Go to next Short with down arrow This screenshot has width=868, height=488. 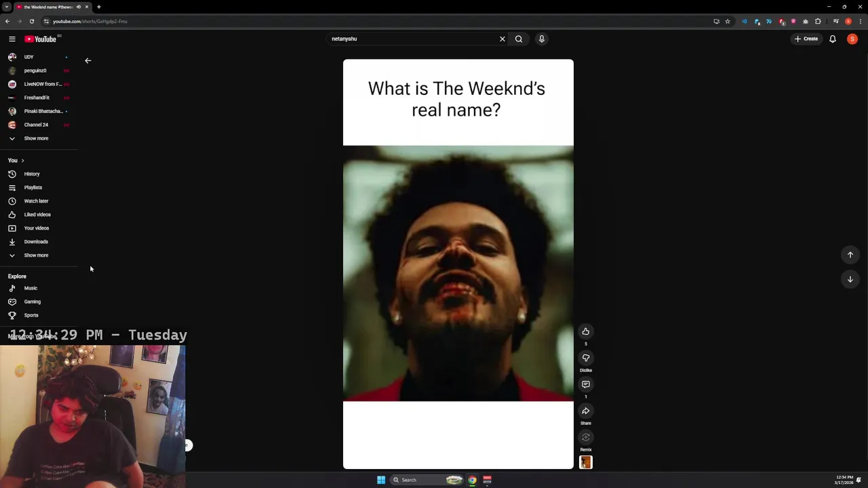click(x=850, y=279)
